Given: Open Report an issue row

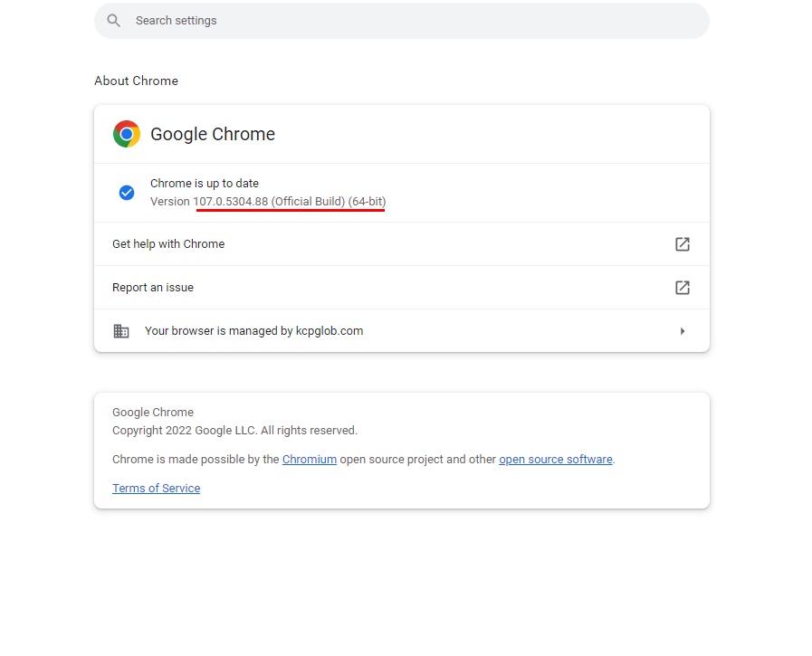Looking at the screenshot, I should pos(401,288).
